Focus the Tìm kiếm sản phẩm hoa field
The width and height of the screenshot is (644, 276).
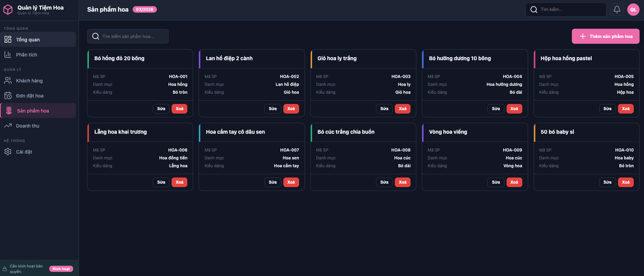[x=132, y=36]
